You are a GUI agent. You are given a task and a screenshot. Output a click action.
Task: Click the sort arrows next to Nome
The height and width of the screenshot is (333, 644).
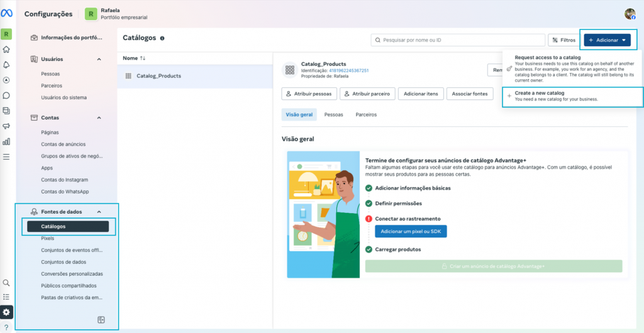143,58
